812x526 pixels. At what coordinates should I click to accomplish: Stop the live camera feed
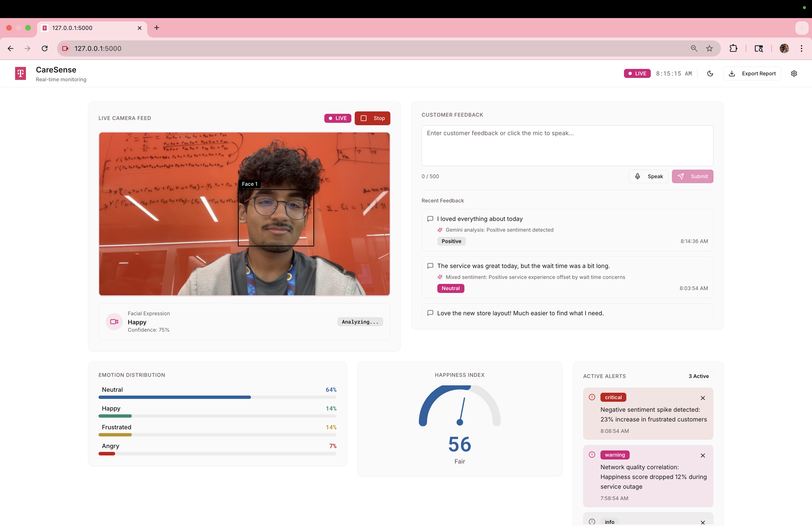click(x=372, y=118)
